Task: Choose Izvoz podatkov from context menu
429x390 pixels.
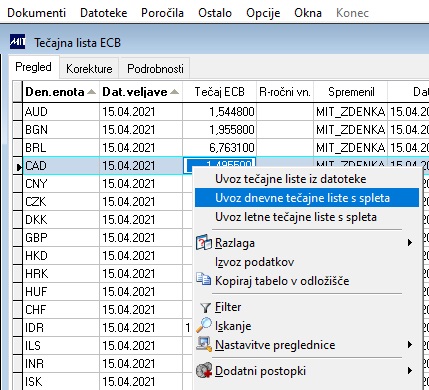Action: (307, 262)
